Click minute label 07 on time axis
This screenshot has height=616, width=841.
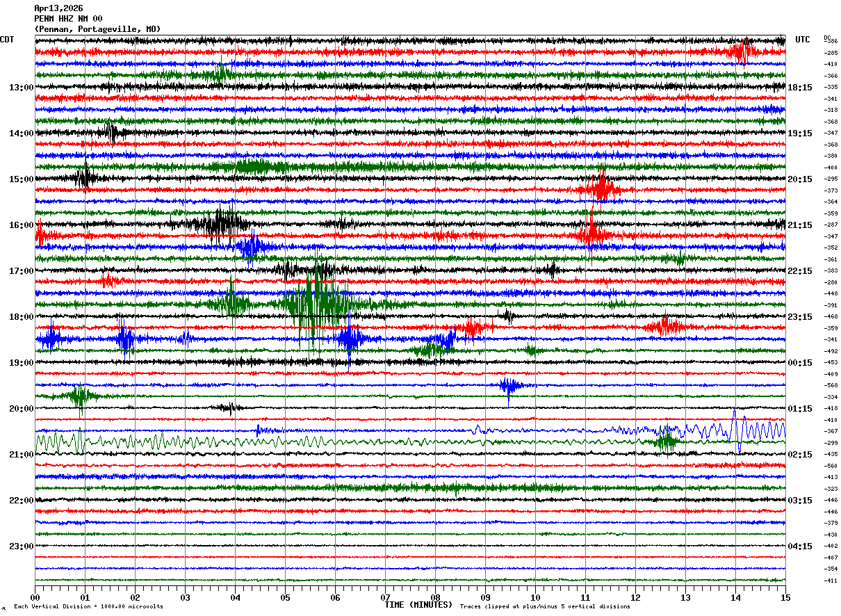(385, 597)
